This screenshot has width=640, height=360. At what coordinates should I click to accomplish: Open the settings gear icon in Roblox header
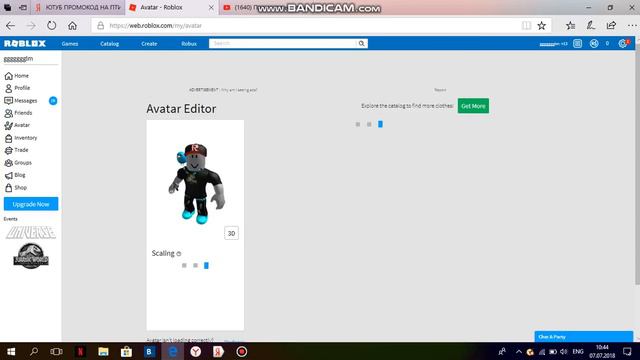(x=623, y=43)
